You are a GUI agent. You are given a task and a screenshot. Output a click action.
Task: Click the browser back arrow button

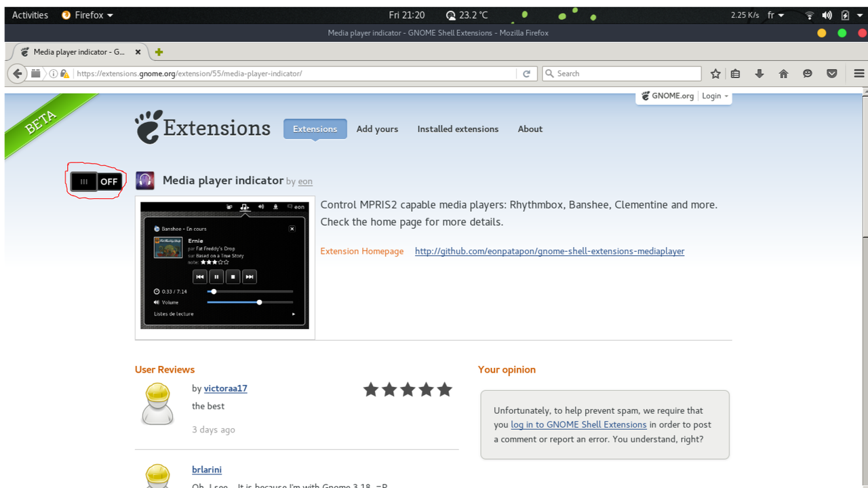point(18,73)
